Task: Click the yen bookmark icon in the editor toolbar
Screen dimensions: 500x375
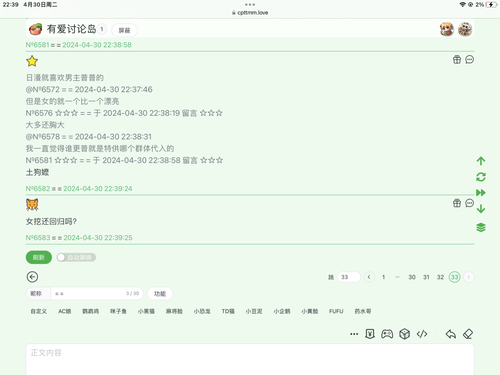Action: (x=370, y=334)
